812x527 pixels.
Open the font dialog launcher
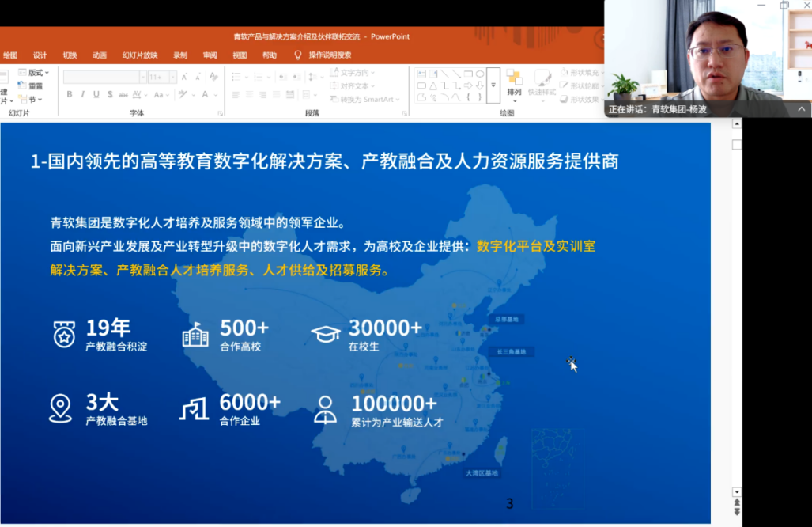click(x=220, y=113)
